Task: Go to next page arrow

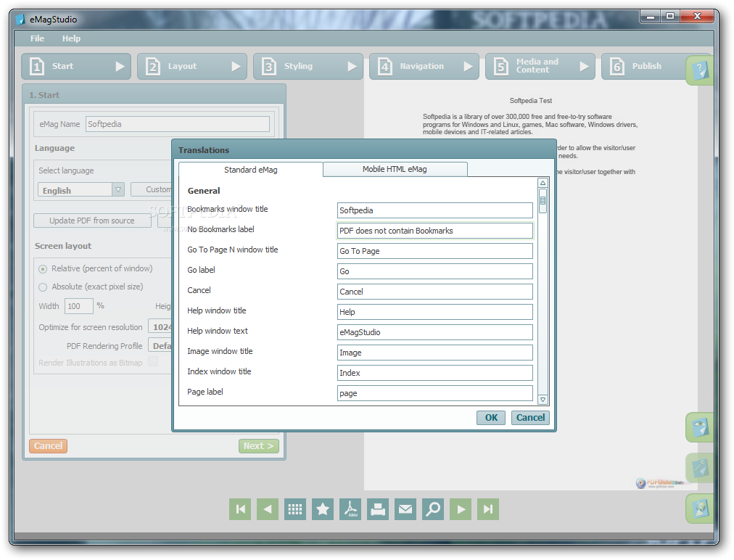Action: (x=461, y=509)
